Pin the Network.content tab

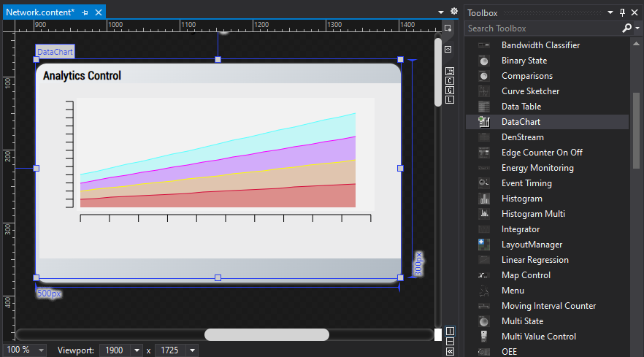(85, 12)
